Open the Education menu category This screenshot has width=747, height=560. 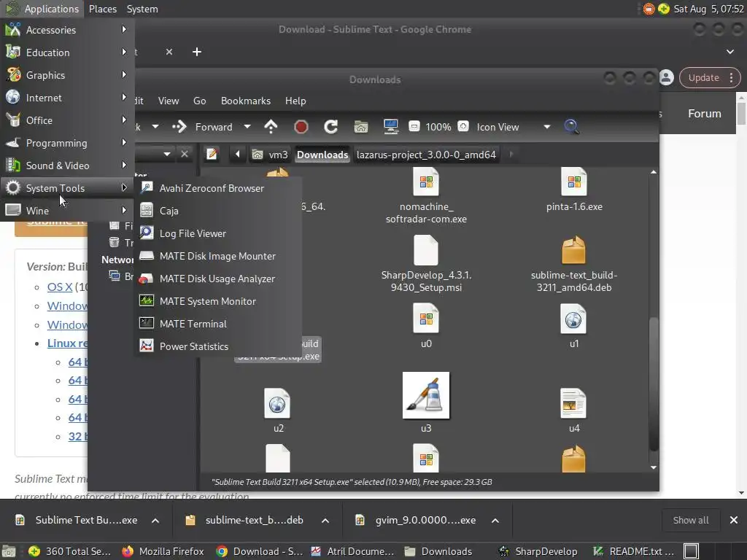[66, 52]
